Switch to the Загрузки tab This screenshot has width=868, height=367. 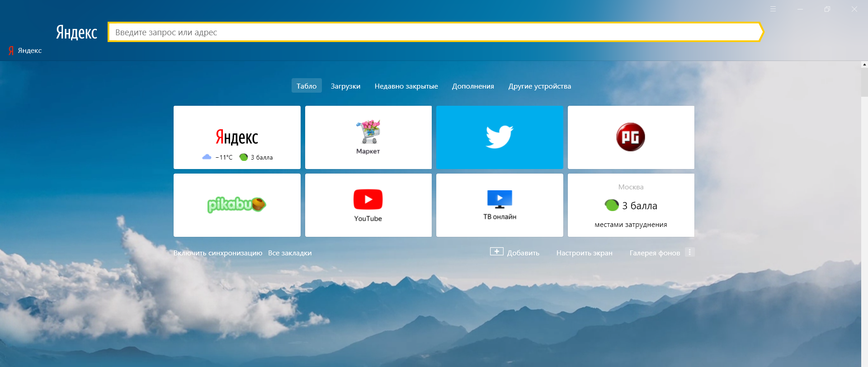[x=345, y=86]
